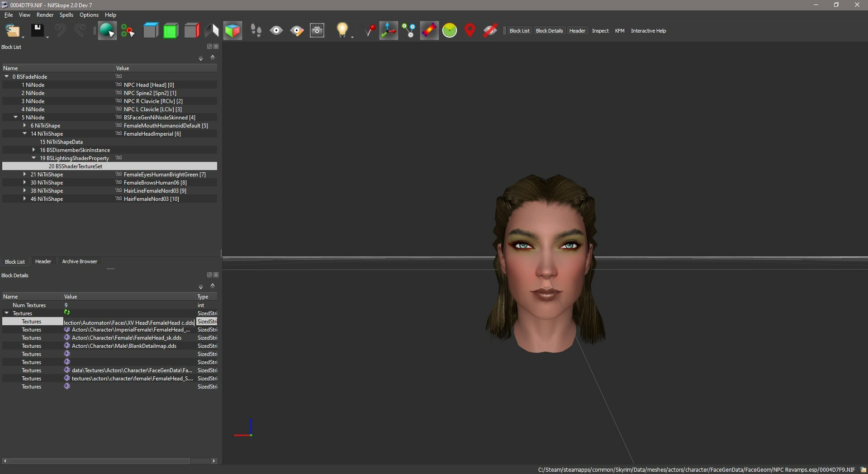Toggle the draw axes icon
The height and width of the screenshot is (474, 868).
389,30
